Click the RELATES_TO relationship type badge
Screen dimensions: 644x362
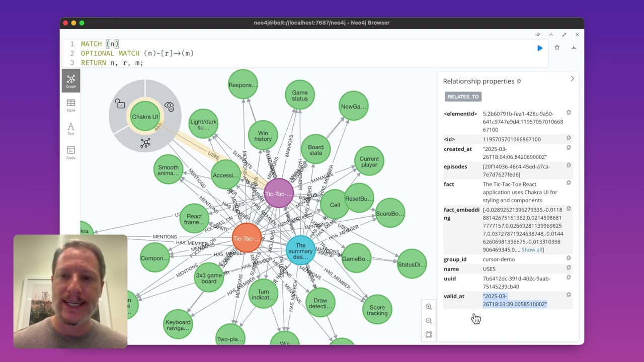463,97
